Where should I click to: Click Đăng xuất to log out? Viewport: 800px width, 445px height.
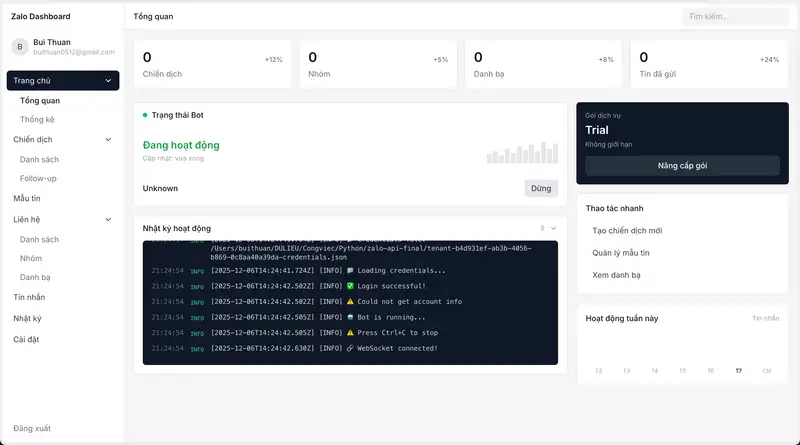pyautogui.click(x=32, y=429)
